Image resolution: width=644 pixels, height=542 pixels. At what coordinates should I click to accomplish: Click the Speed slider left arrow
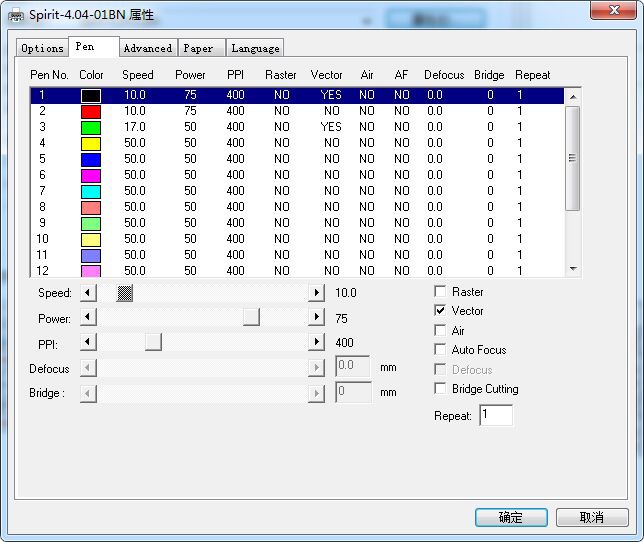pyautogui.click(x=88, y=293)
